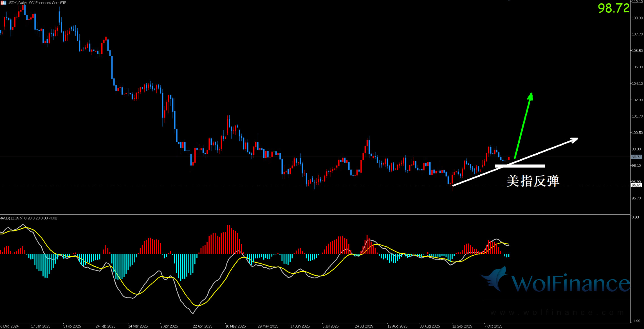The image size is (644, 329).
Task: Click the 104.10 level on price scale
Action: click(x=637, y=84)
